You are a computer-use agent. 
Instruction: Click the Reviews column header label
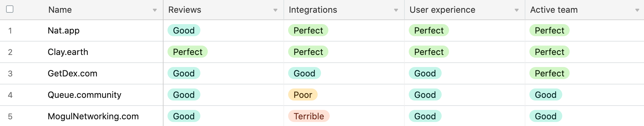click(x=185, y=10)
